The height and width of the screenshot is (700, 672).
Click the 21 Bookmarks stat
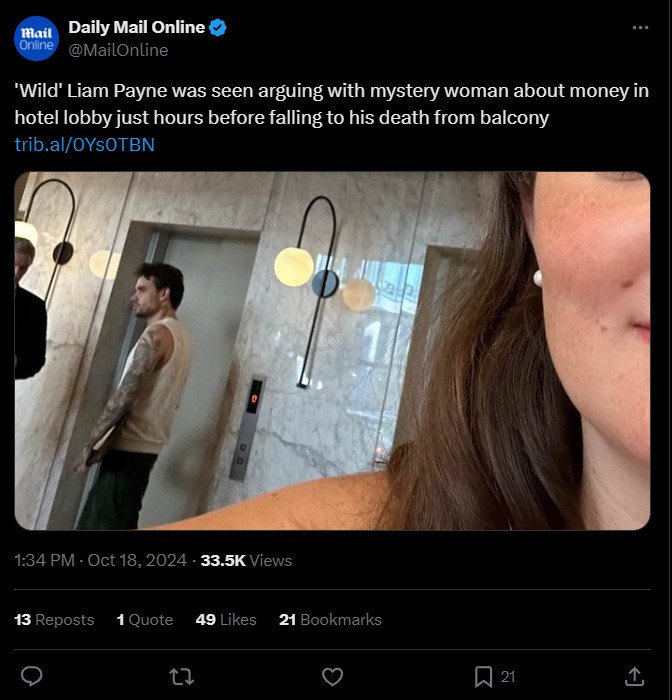click(x=330, y=620)
